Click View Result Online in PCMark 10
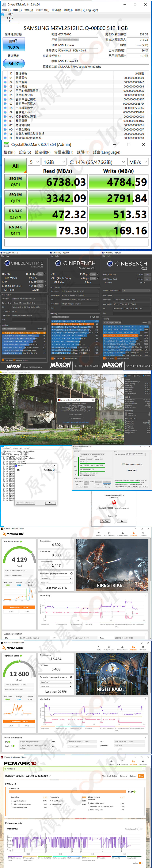152x868 pixels. (x=110, y=776)
